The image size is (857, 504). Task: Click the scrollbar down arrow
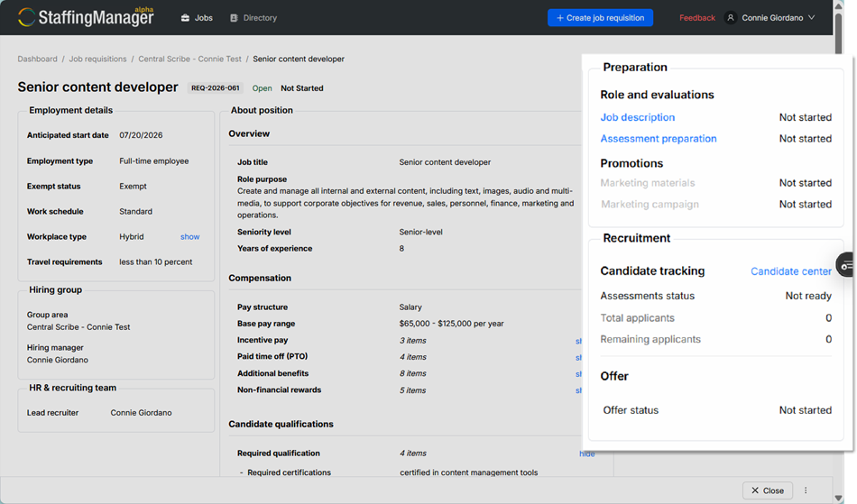(x=838, y=498)
